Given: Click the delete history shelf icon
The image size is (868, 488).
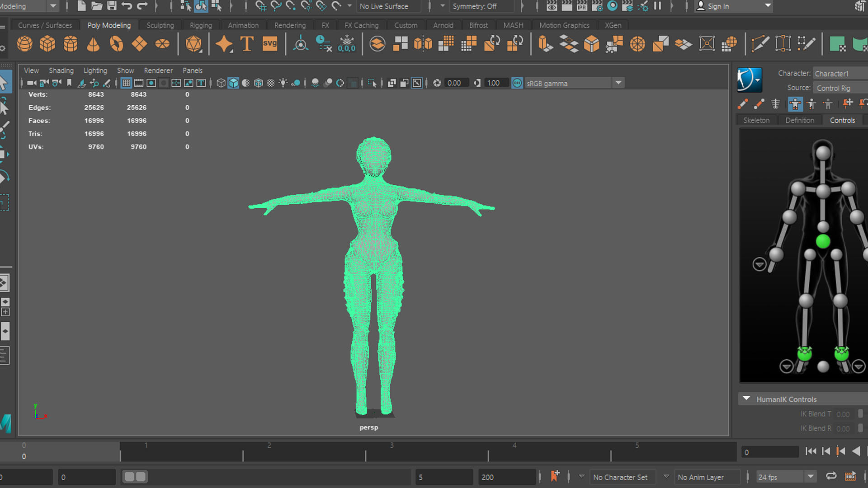Looking at the screenshot, I should pos(324,44).
